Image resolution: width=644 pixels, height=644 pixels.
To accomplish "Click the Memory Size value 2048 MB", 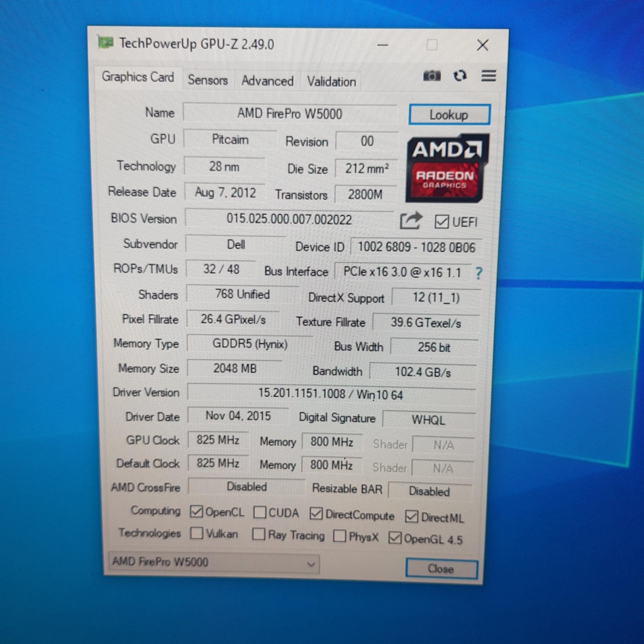I will (235, 369).
